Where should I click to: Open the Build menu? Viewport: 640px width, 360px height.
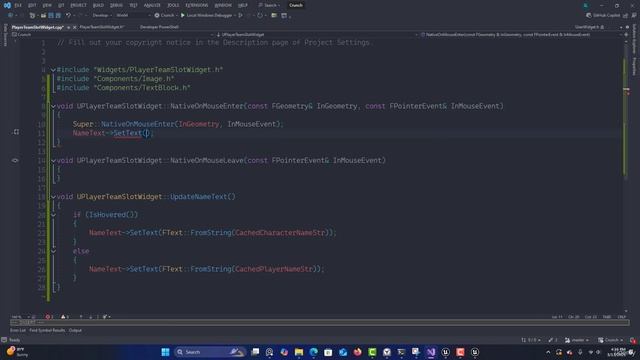pyautogui.click(x=98, y=5)
